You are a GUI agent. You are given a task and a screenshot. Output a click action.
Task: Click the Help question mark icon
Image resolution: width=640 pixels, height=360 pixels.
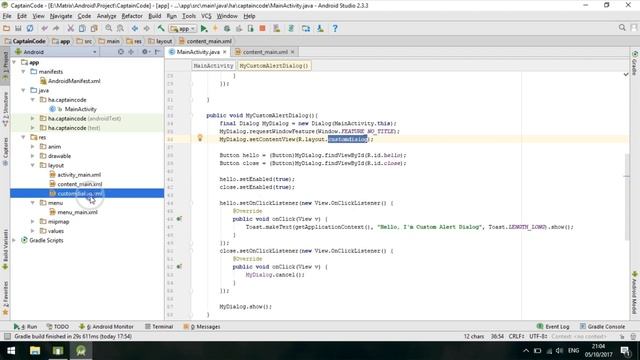click(335, 29)
